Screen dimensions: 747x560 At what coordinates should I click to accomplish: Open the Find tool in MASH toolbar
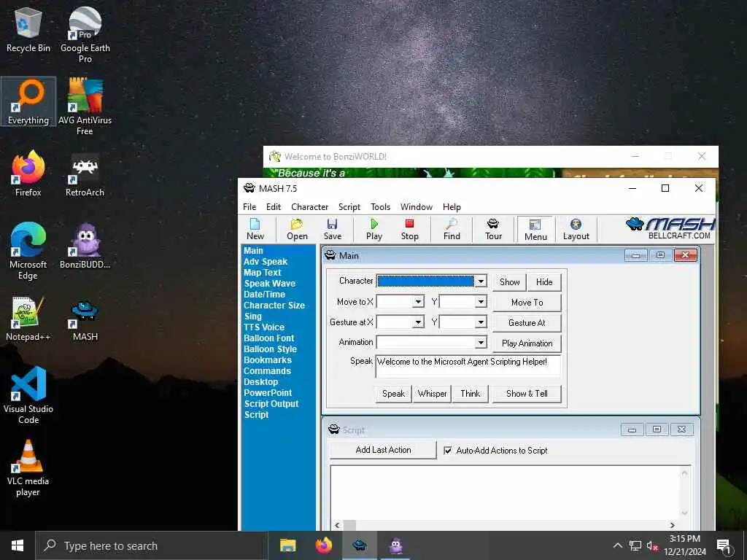coord(452,229)
